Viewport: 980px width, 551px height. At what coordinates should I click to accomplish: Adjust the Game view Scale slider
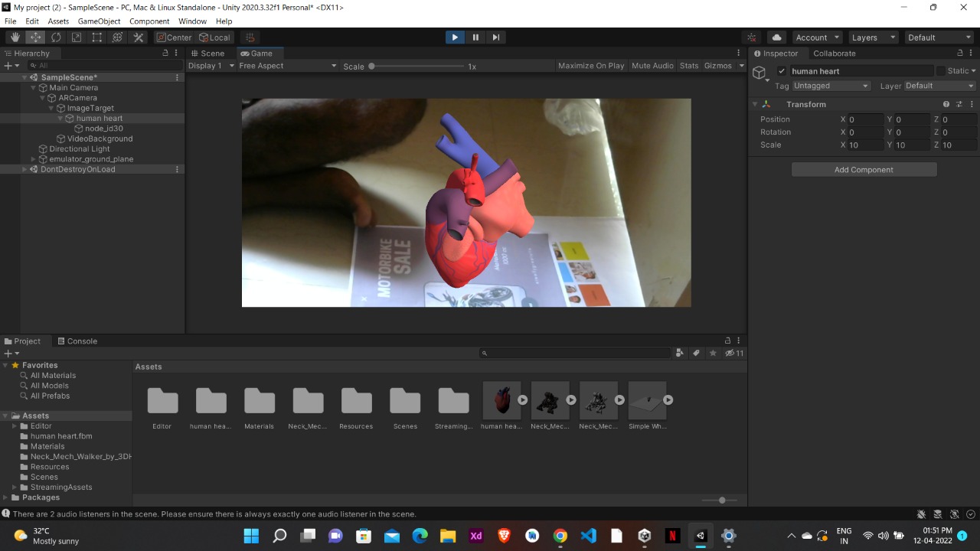coord(416,67)
